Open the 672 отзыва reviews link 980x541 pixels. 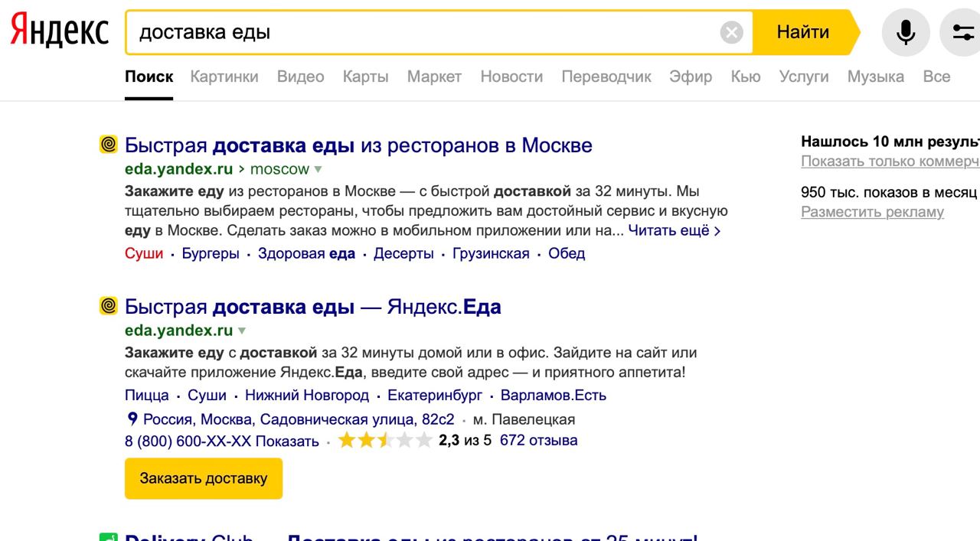[x=539, y=440]
